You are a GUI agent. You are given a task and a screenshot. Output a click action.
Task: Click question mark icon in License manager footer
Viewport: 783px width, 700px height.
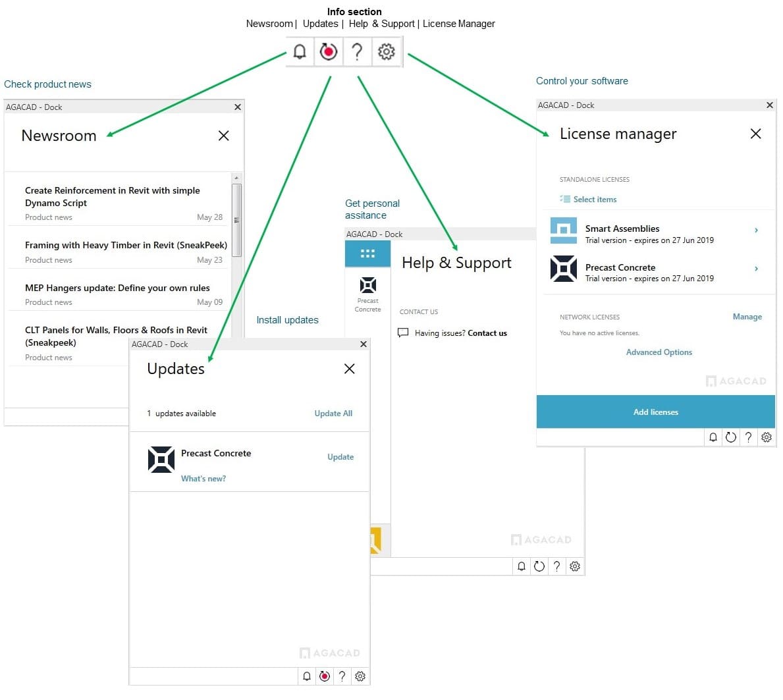tap(749, 437)
